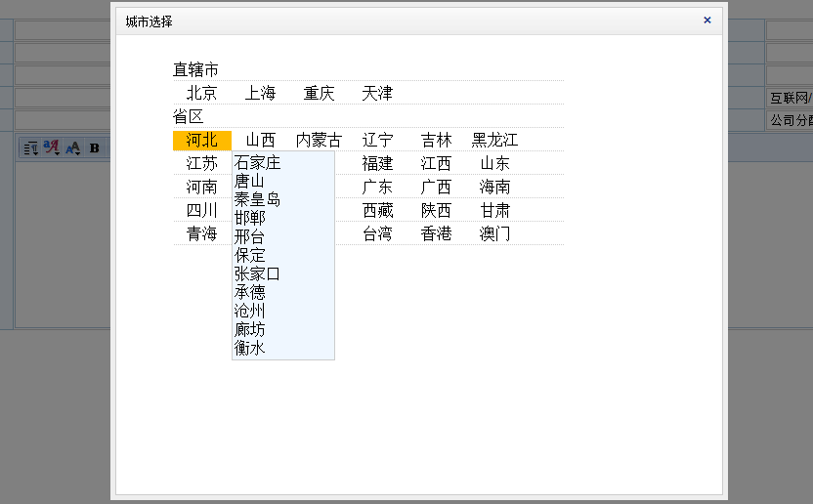813x504 pixels.
Task: Select 张家口 from Hebei cities
Action: tap(258, 274)
